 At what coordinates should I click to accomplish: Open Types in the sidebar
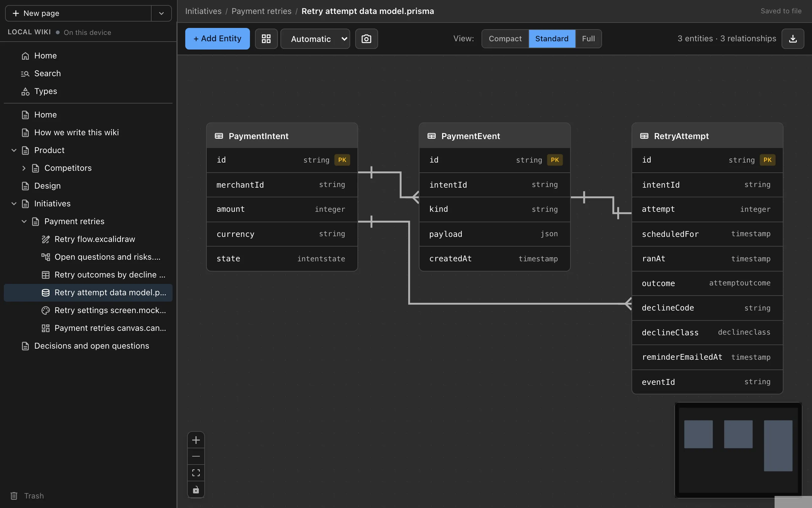(88, 91)
